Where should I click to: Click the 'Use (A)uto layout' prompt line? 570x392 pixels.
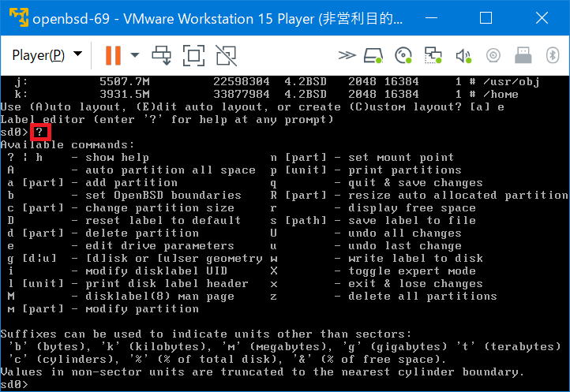253,107
